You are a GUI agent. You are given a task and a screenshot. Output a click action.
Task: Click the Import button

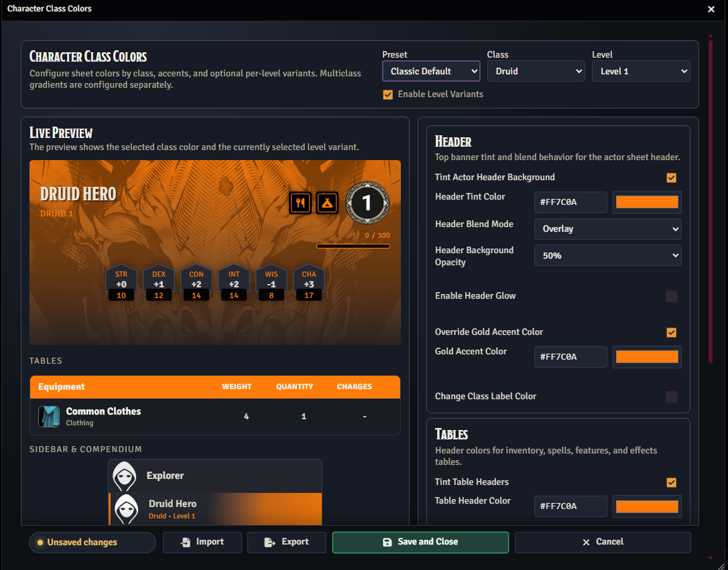pos(202,542)
